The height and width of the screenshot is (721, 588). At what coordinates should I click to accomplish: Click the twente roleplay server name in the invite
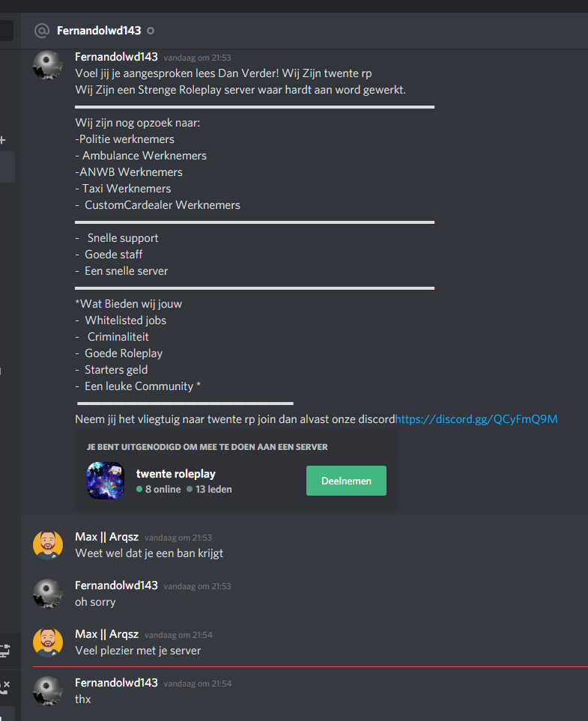click(176, 474)
